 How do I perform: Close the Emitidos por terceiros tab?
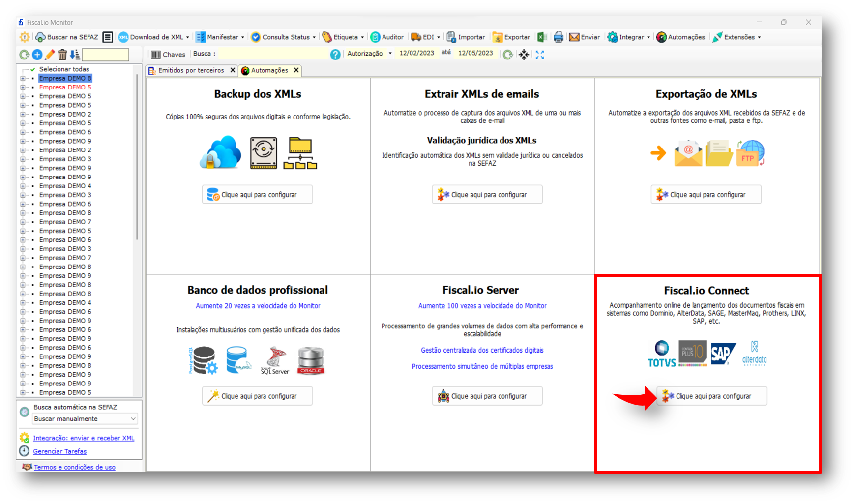point(233,70)
